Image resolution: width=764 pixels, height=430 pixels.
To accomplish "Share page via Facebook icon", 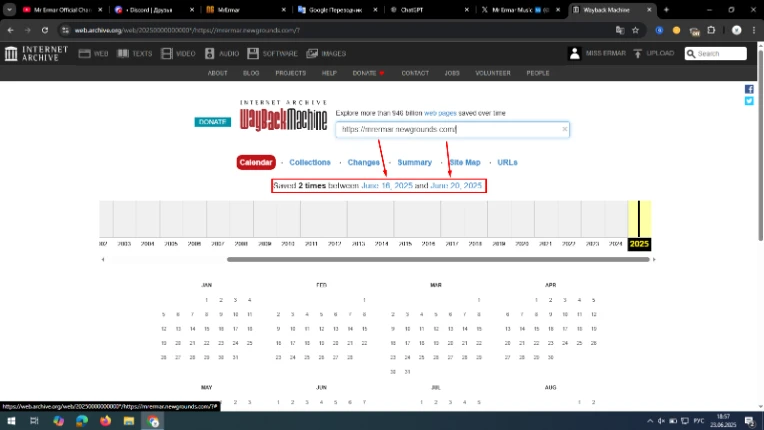I will pyautogui.click(x=749, y=89).
